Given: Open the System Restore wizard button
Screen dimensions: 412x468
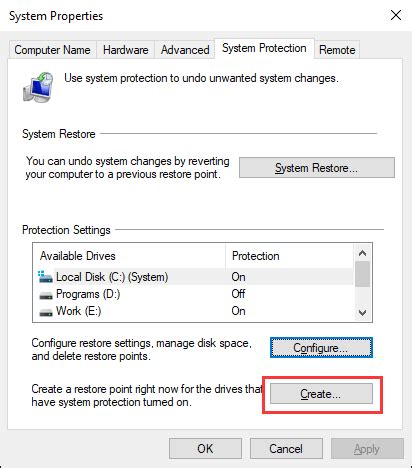Looking at the screenshot, I should [x=317, y=168].
